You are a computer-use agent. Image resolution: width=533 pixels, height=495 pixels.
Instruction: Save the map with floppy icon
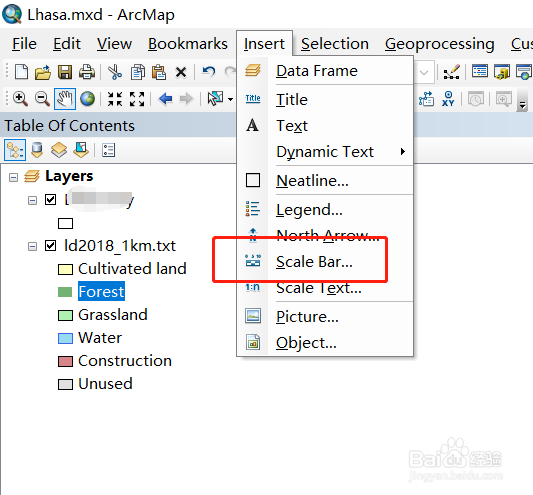coord(65,72)
